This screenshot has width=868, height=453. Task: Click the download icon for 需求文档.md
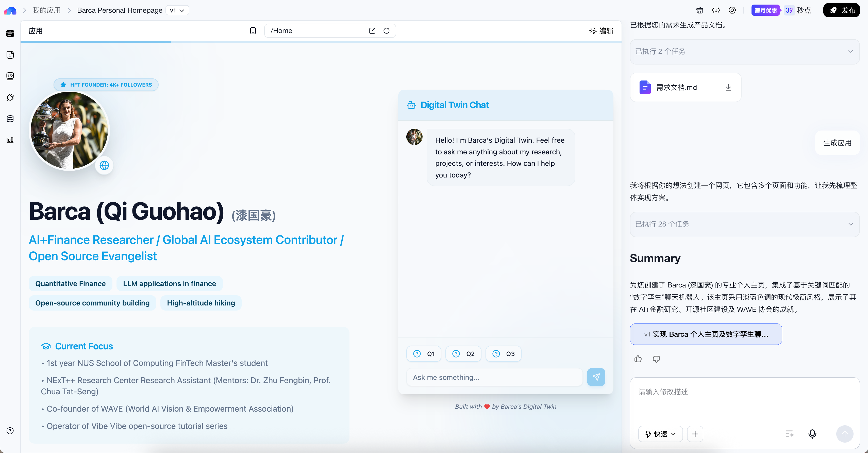point(728,88)
